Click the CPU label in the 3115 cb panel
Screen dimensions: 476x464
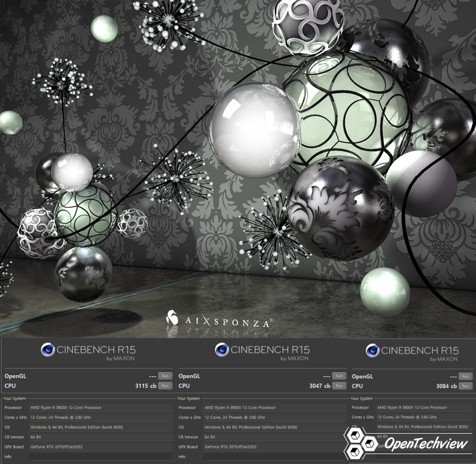pyautogui.click(x=10, y=386)
